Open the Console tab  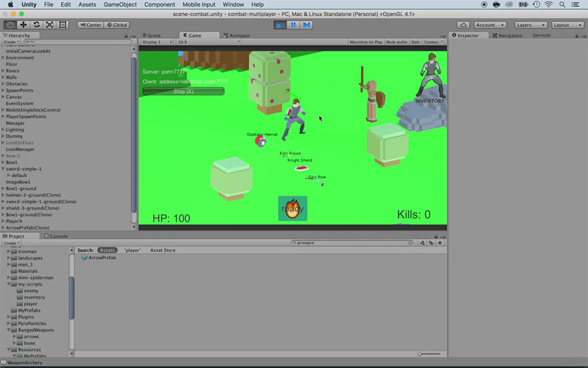[56, 236]
